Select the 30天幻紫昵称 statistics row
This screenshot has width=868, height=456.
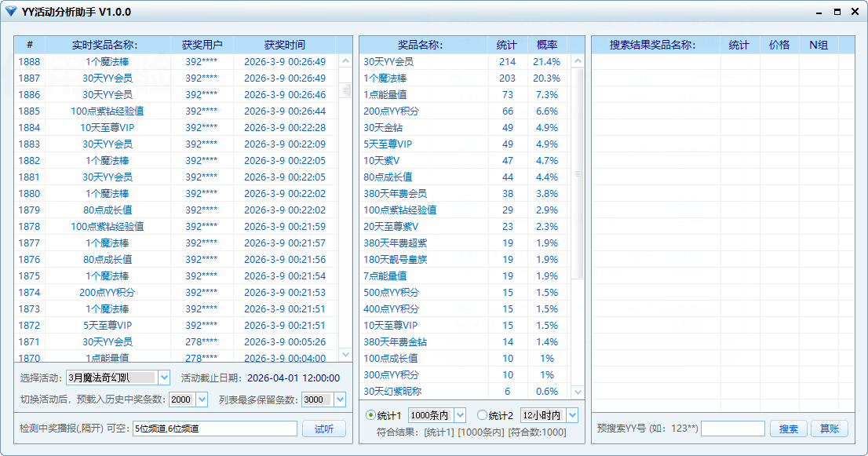pos(465,392)
